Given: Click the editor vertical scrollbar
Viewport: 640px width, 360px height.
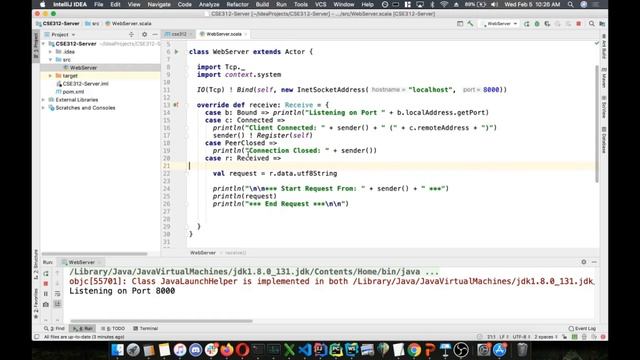Looking at the screenshot, I should pyautogui.click(x=597, y=124).
